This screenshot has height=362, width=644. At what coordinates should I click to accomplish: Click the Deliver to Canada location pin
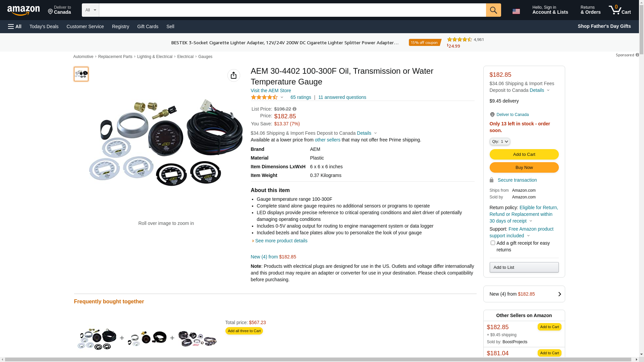click(492, 115)
